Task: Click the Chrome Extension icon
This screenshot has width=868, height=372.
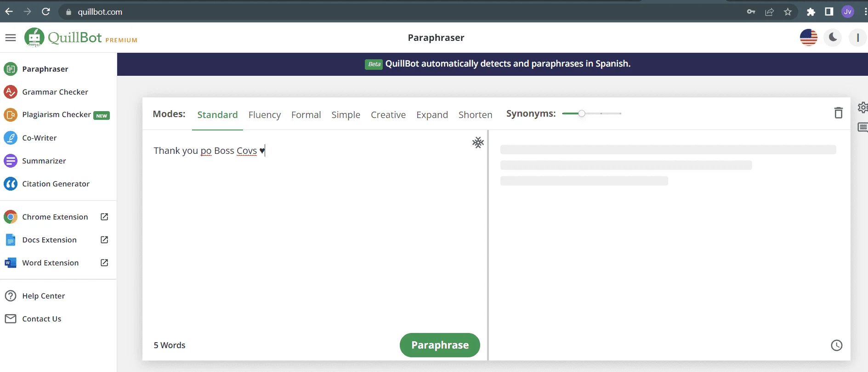Action: (11, 217)
